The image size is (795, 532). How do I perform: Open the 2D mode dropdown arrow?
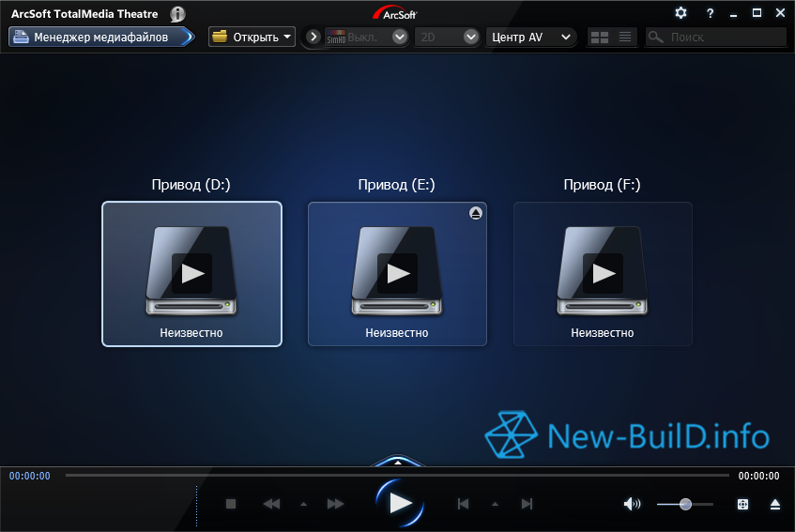click(x=471, y=37)
